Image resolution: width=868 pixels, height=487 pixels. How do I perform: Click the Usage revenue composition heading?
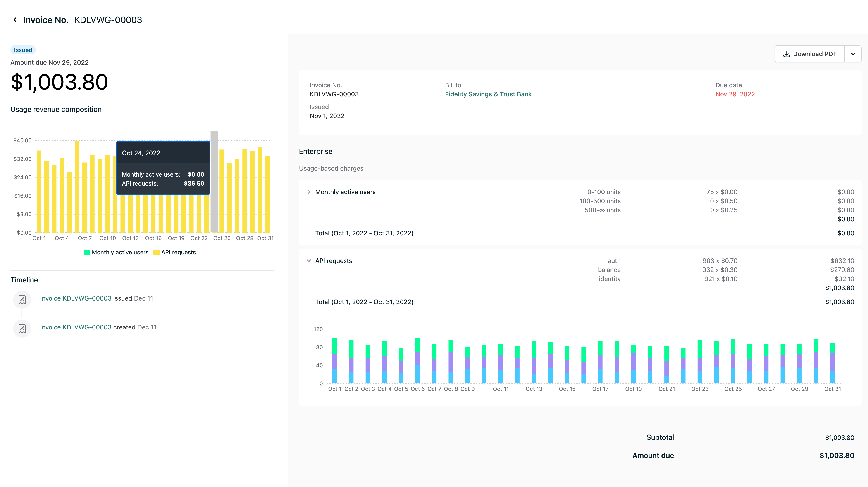pos(56,109)
